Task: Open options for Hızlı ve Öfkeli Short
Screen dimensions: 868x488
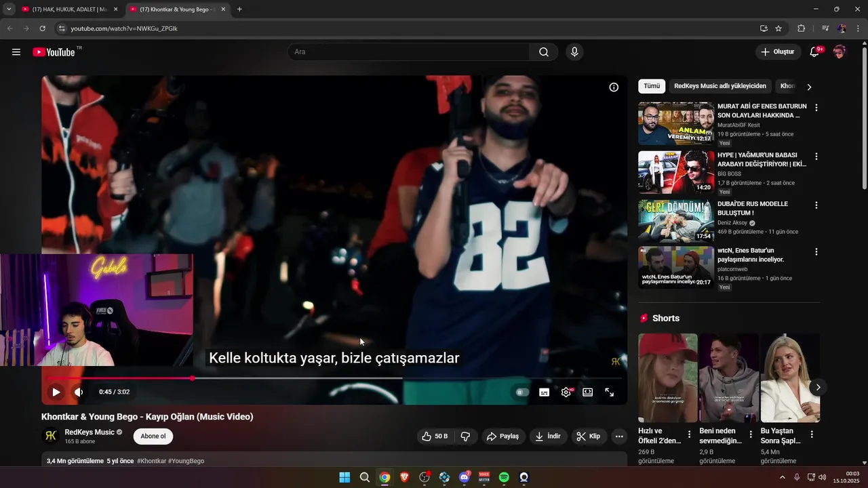Action: point(690,434)
